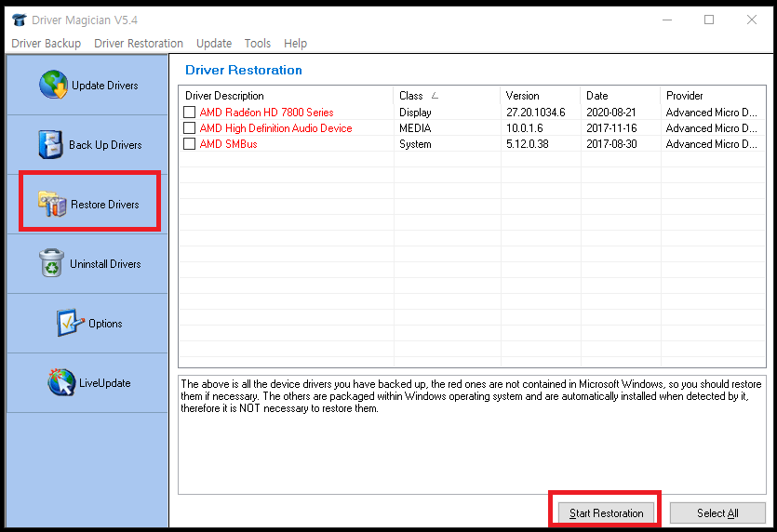
Task: Click the Restore Drivers folder icon
Action: pos(52,204)
